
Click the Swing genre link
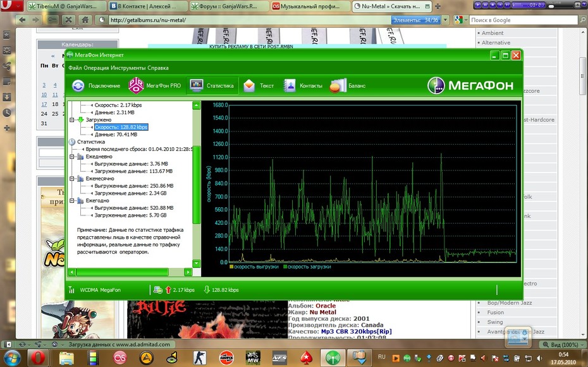coord(495,322)
